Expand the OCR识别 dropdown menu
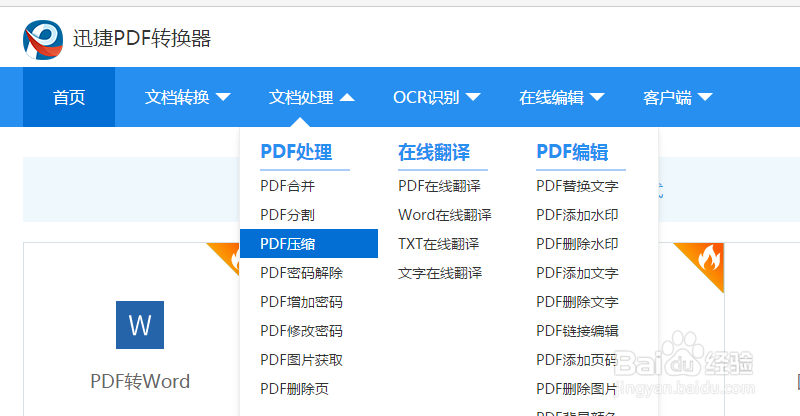Image resolution: width=800 pixels, height=416 pixels. coord(437,97)
